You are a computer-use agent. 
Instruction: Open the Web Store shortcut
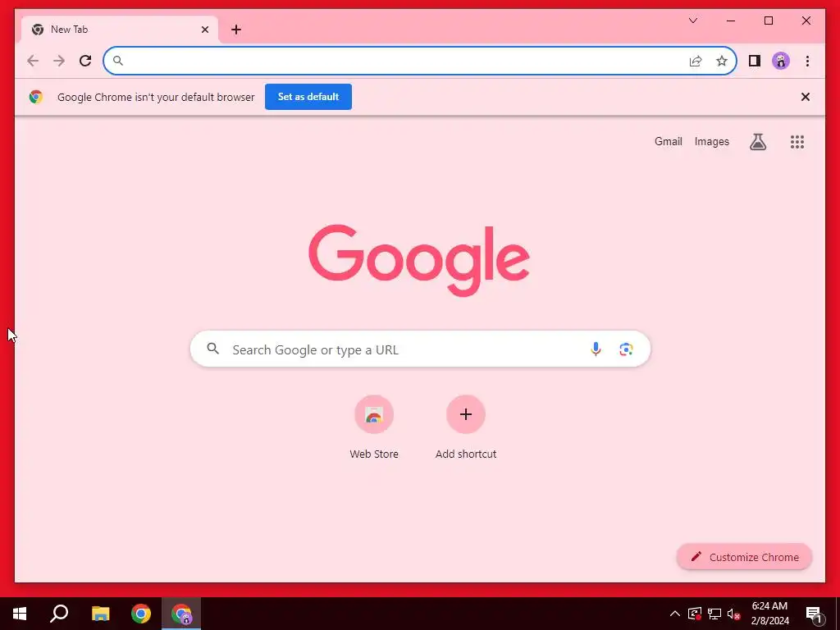374,427
